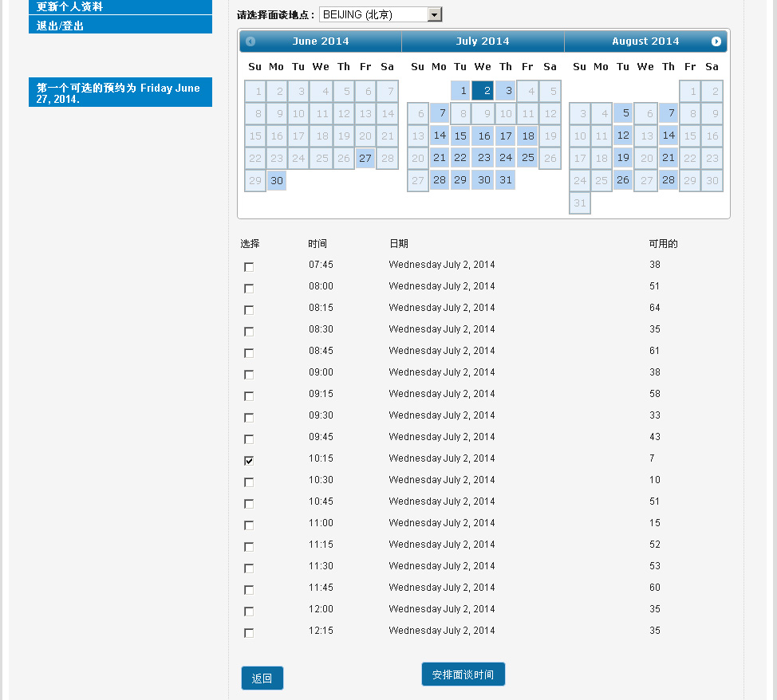
Task: Advance calendar to next month
Action: (x=716, y=41)
